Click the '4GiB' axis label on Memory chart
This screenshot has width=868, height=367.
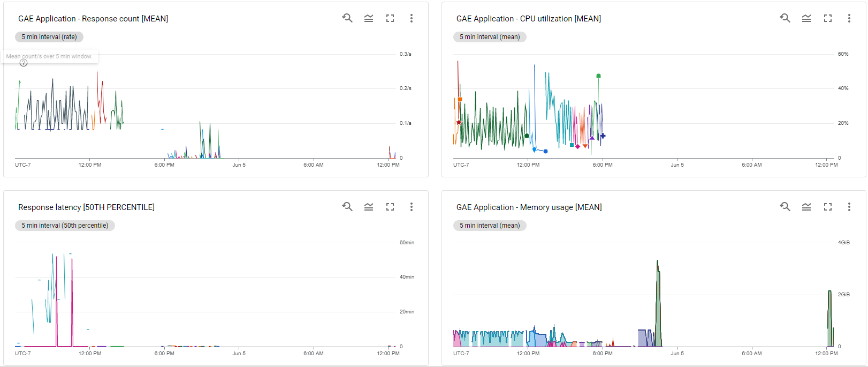click(844, 243)
